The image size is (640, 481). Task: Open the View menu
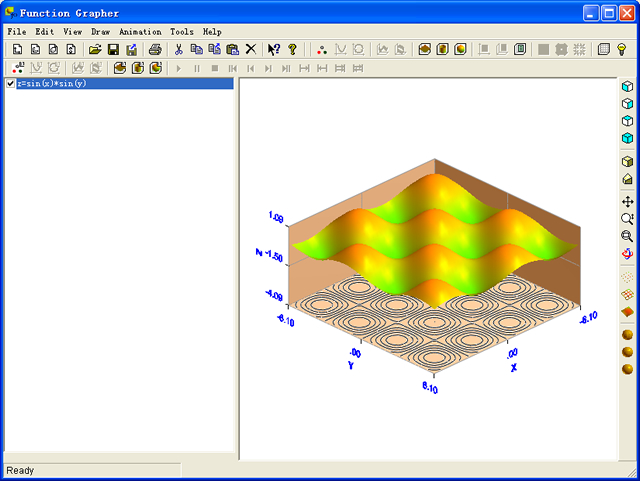73,32
